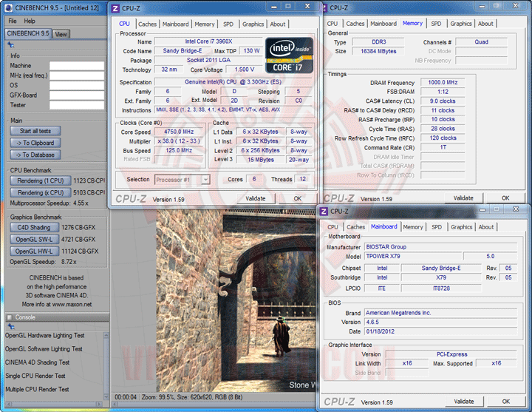
Task: Open the Help menu in CINEBENCH
Action: pyautogui.click(x=30, y=21)
